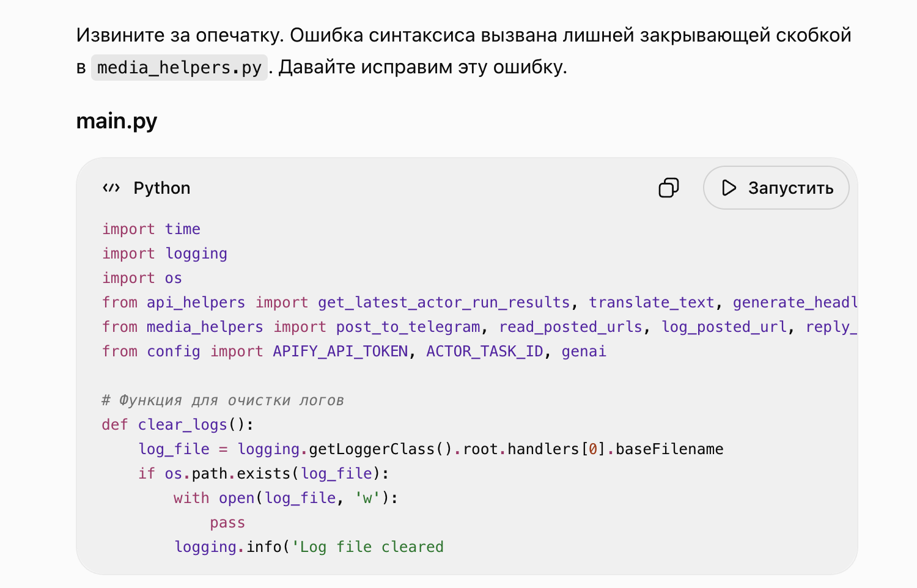This screenshot has width=917, height=588.
Task: Click baseFilename in the log_file assignment
Action: 669,449
